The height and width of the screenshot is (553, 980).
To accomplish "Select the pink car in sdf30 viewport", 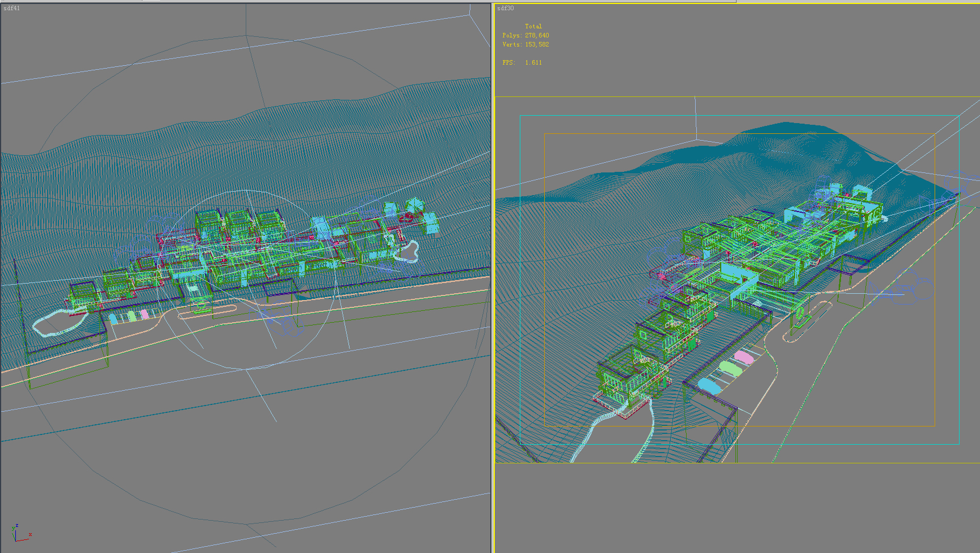I will pos(744,357).
